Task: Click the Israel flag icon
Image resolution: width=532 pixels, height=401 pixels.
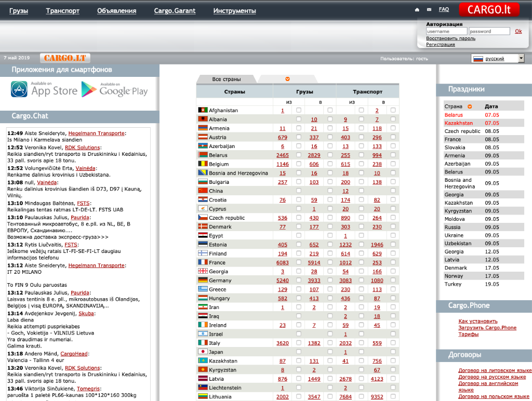Action: point(203,334)
